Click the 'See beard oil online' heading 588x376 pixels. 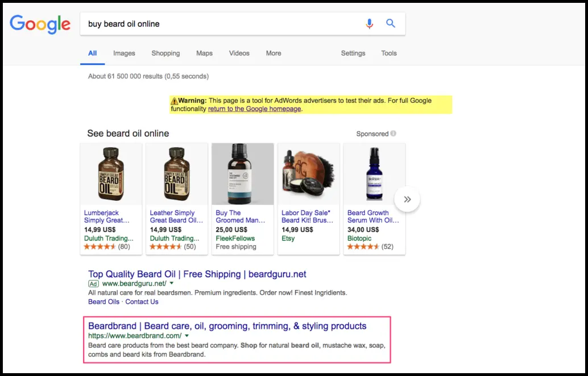(x=129, y=134)
